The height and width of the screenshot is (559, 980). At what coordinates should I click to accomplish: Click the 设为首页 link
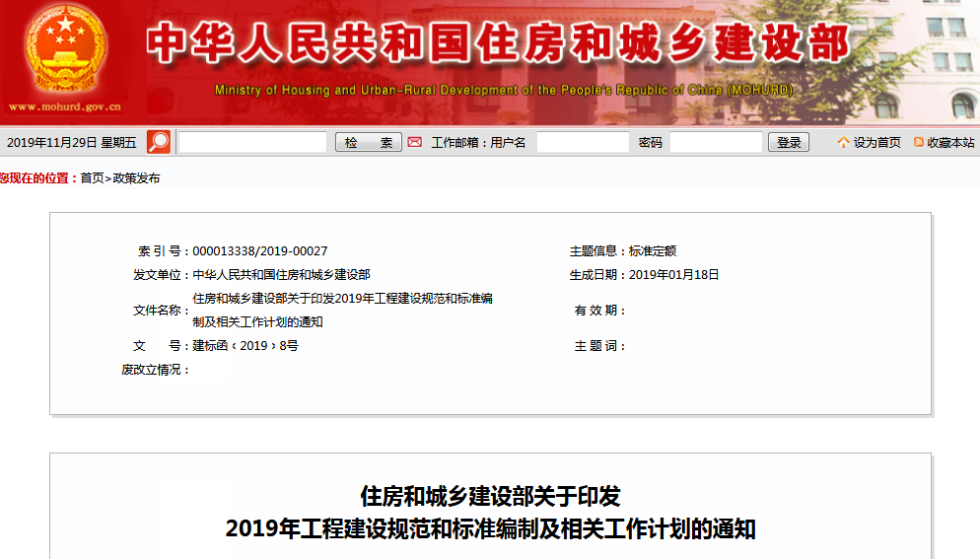pos(877,143)
